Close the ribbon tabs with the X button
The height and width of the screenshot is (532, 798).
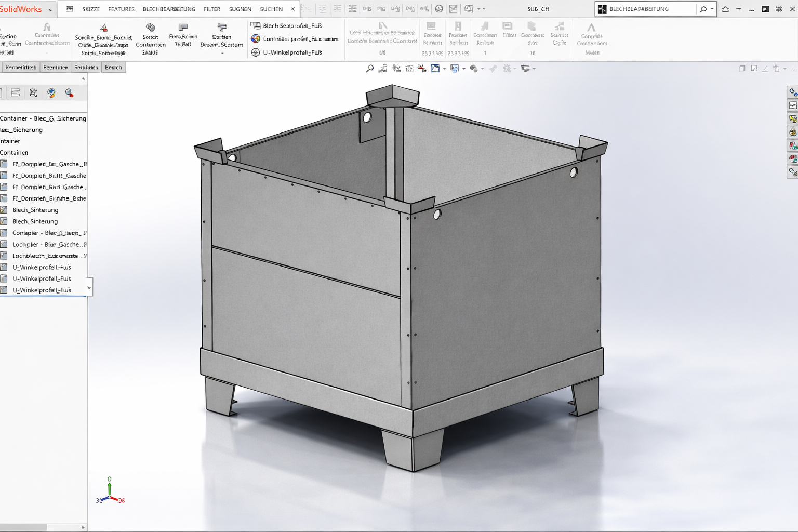pyautogui.click(x=292, y=9)
